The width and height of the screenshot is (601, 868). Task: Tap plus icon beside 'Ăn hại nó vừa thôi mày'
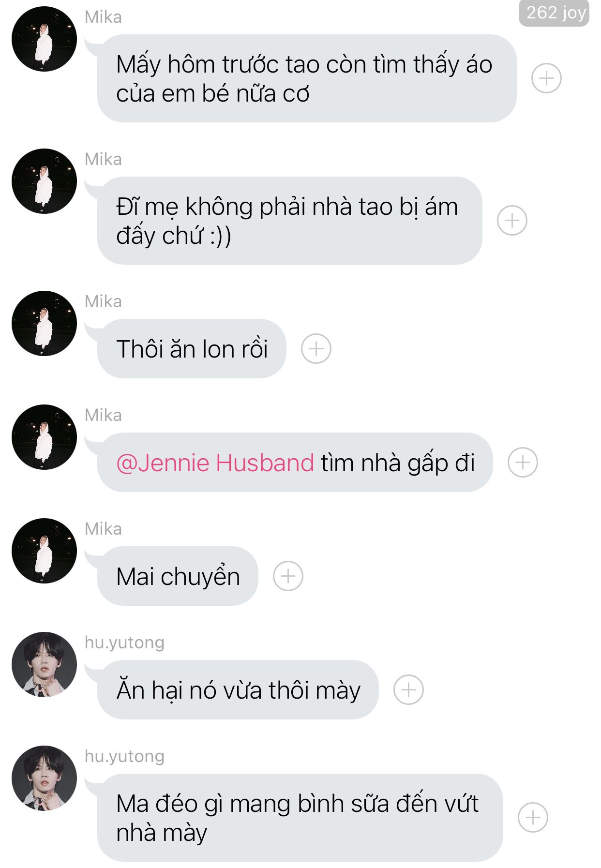pos(408,689)
